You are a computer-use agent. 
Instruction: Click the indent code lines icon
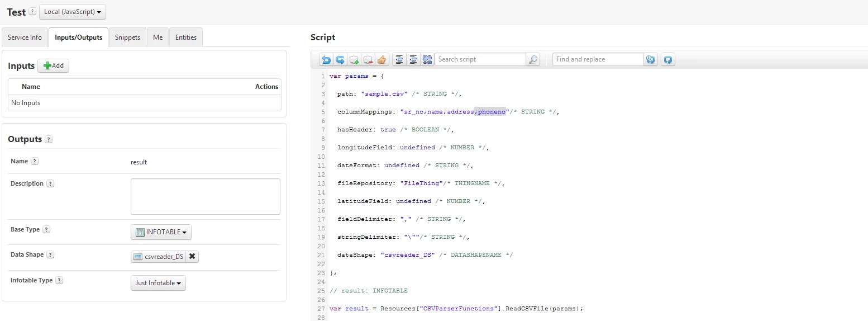coord(413,59)
